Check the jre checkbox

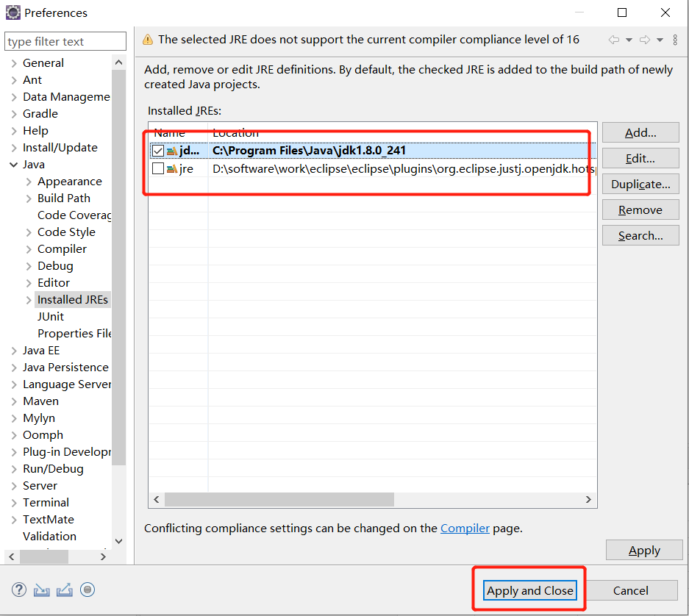coord(158,168)
